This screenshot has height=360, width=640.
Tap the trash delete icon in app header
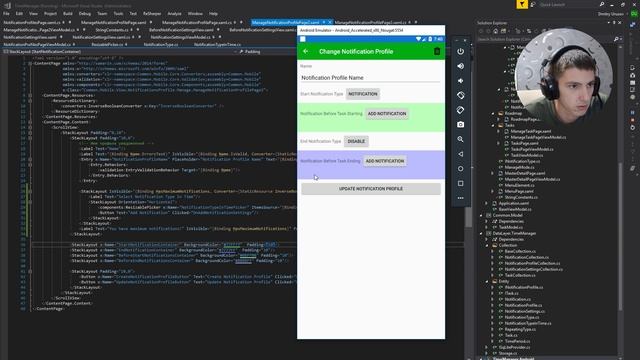coord(437,51)
